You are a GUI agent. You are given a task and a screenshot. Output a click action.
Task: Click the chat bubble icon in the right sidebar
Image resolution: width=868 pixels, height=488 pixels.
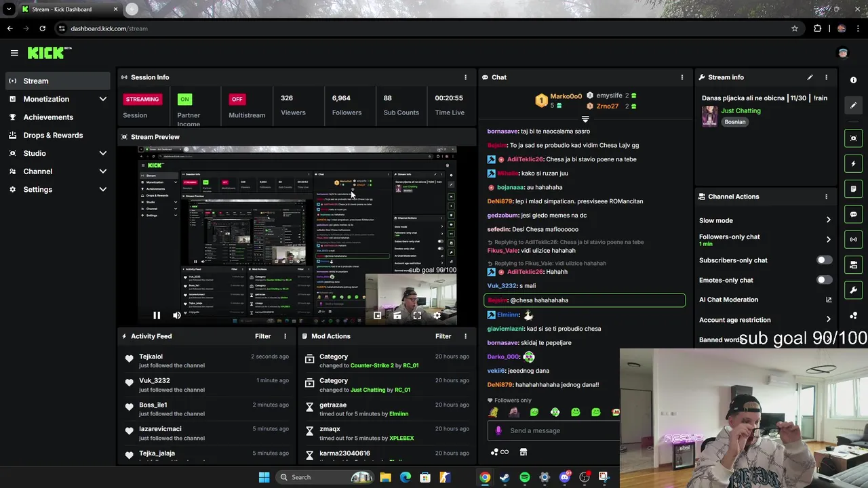coord(853,214)
